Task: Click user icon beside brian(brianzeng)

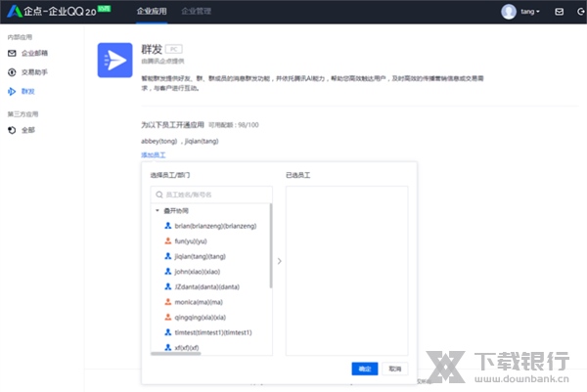Action: point(168,226)
